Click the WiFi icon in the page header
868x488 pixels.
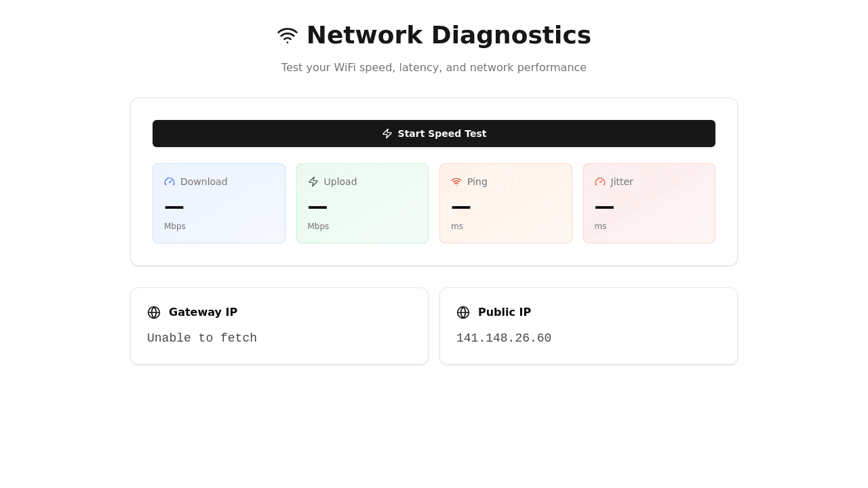pos(287,33)
